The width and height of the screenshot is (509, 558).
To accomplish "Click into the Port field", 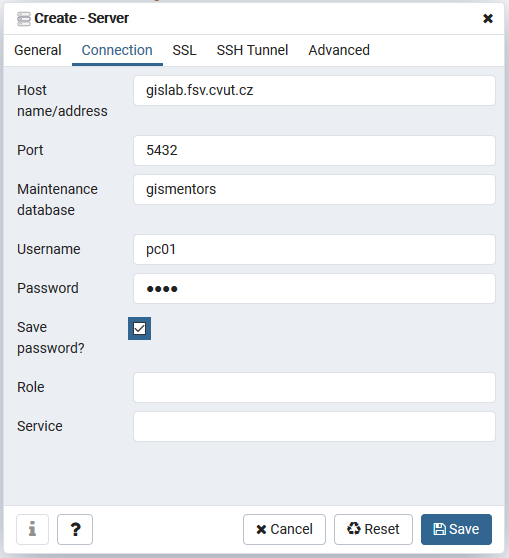I will click(314, 150).
